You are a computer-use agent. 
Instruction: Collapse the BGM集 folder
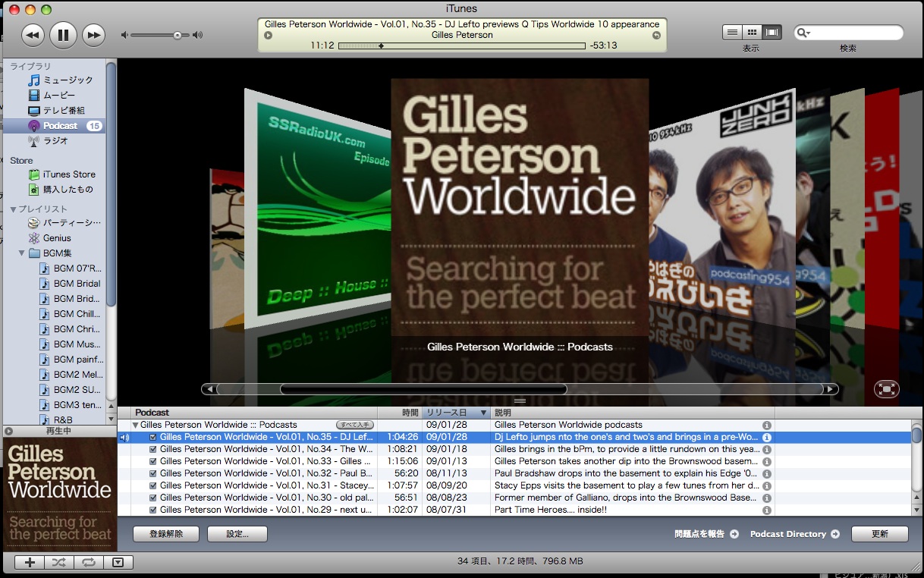pos(22,253)
